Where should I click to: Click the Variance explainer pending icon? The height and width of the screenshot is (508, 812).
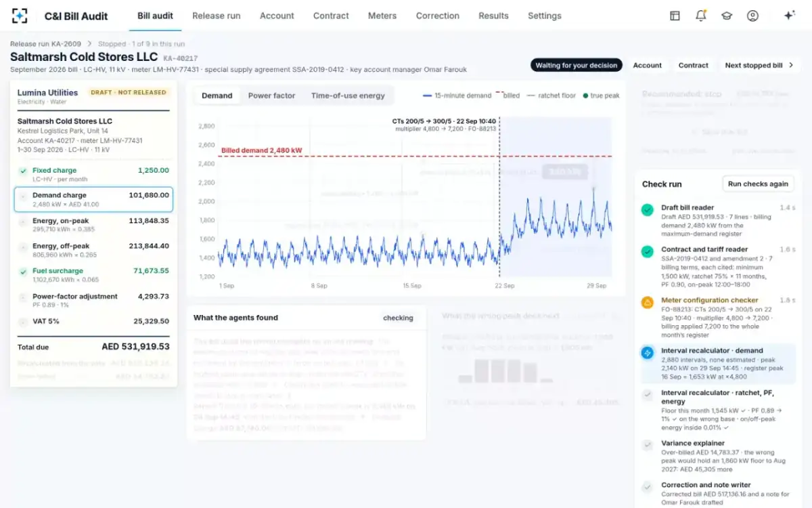click(x=648, y=446)
